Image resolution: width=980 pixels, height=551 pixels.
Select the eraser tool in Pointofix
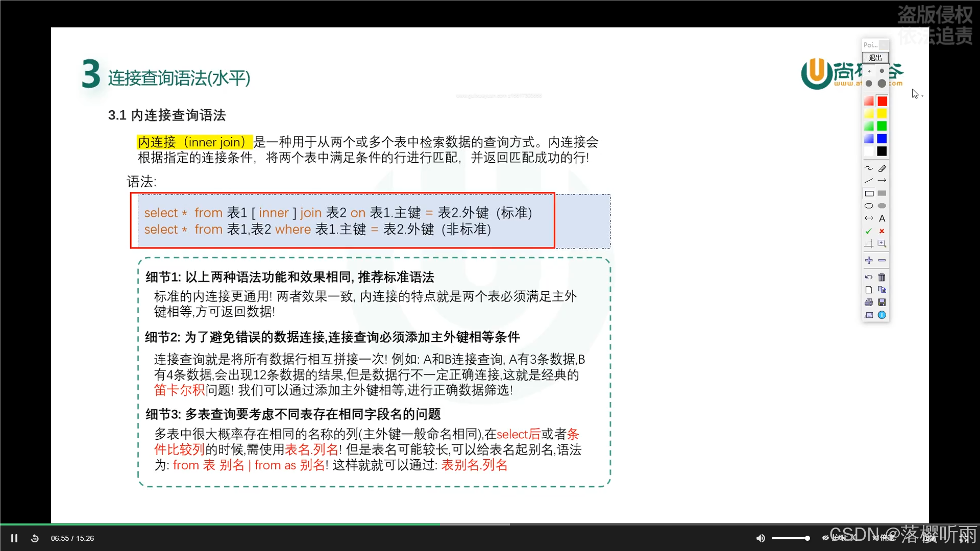point(882,168)
